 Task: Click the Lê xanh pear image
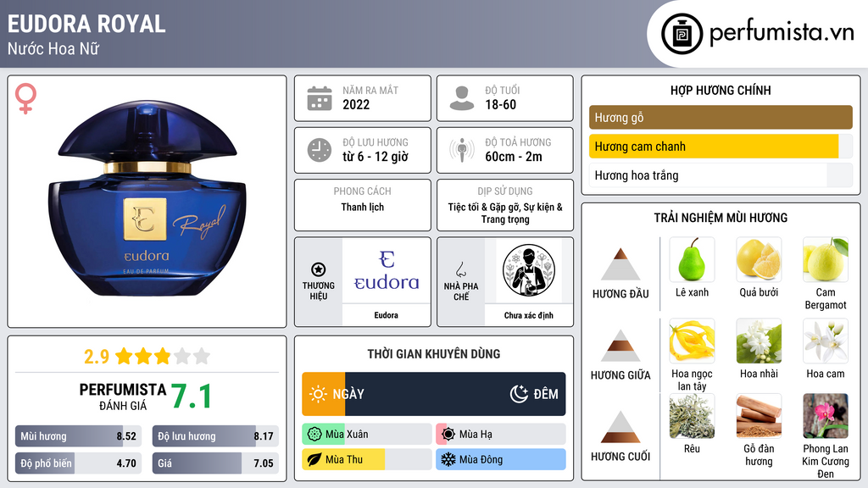[692, 260]
